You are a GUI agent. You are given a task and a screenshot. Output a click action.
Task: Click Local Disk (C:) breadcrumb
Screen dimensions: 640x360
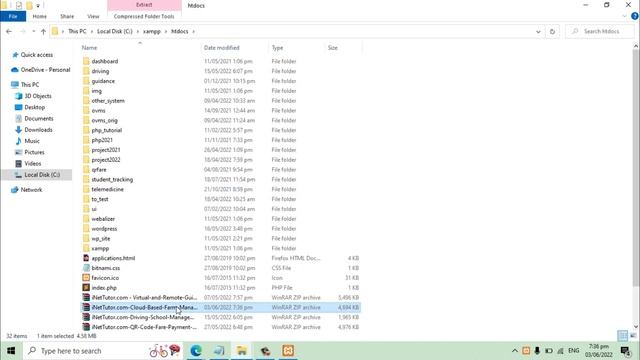[115, 31]
